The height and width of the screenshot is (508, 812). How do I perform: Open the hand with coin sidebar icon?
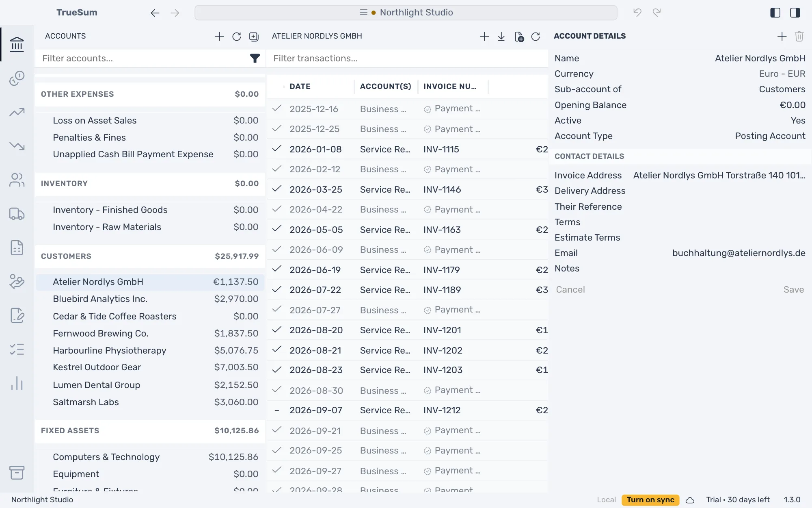(x=17, y=281)
